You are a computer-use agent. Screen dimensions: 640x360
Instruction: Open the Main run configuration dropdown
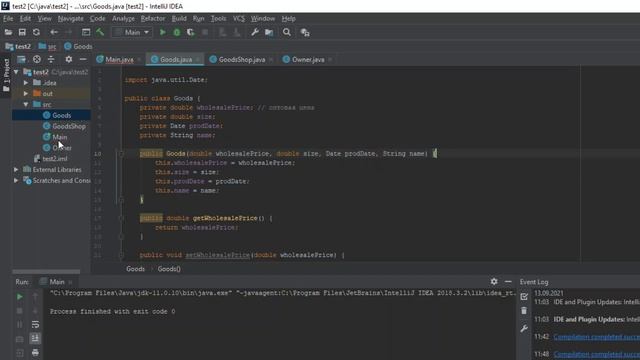pyautogui.click(x=132, y=32)
